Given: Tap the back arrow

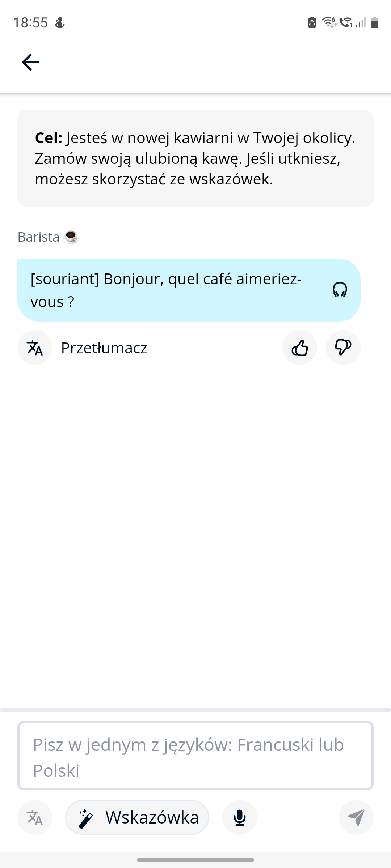Looking at the screenshot, I should click(30, 62).
